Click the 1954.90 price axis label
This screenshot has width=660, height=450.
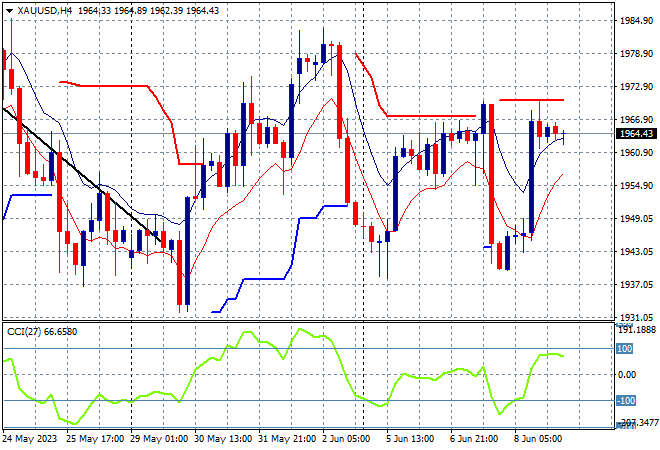coord(636,185)
